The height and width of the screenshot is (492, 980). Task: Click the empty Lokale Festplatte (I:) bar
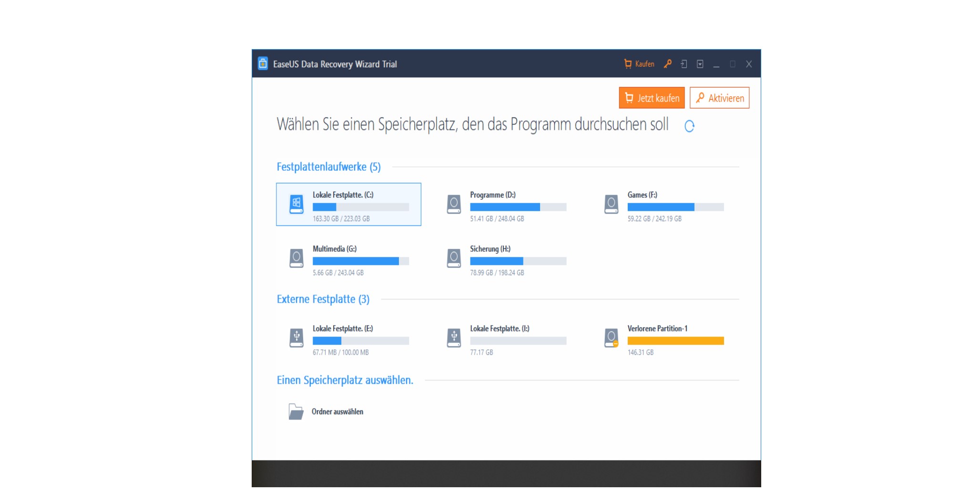(518, 340)
